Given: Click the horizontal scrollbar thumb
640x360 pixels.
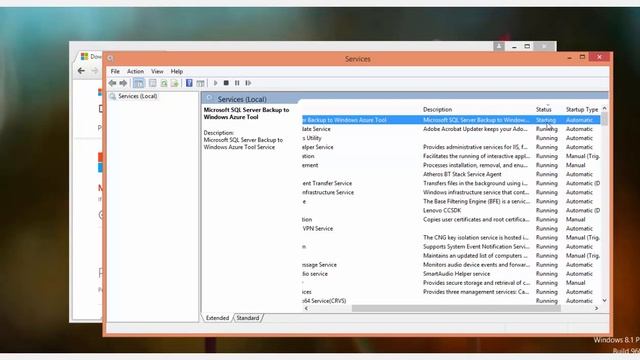Looking at the screenshot, I should tap(456, 309).
